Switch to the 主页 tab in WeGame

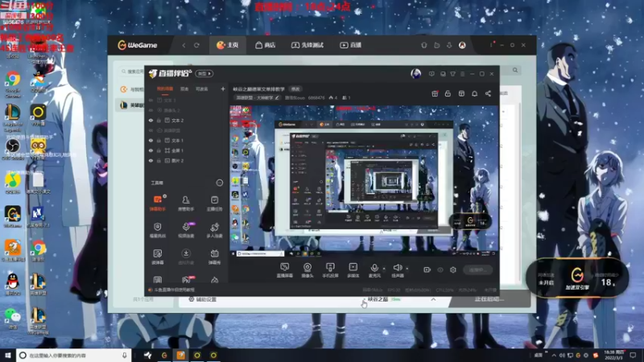[228, 45]
